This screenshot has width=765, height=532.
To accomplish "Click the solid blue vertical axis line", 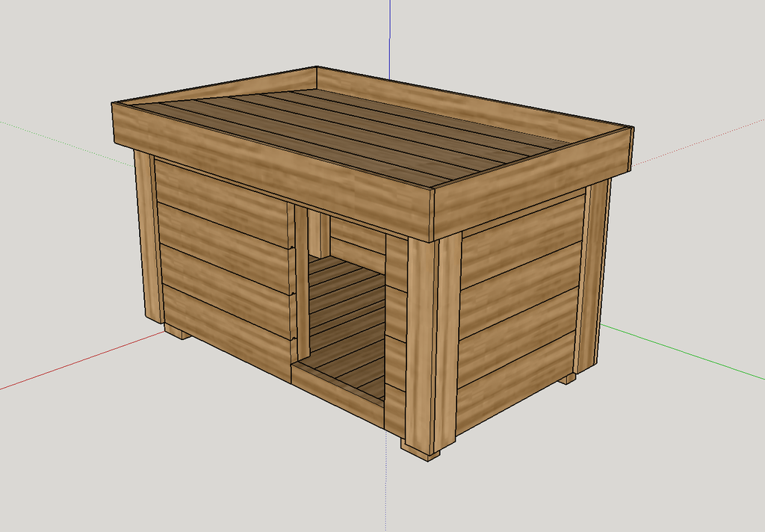I will (390, 40).
